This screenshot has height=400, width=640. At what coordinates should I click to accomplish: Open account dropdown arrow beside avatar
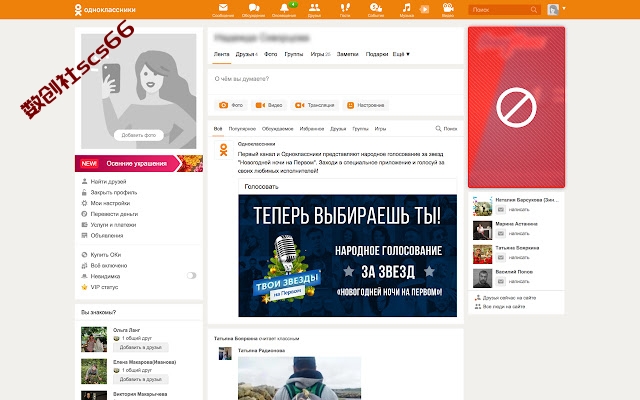point(564,8)
